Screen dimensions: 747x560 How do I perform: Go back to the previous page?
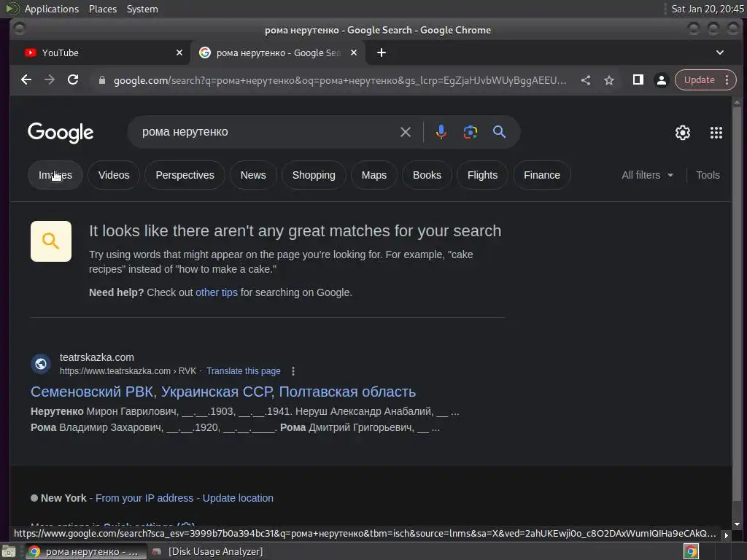pyautogui.click(x=26, y=79)
